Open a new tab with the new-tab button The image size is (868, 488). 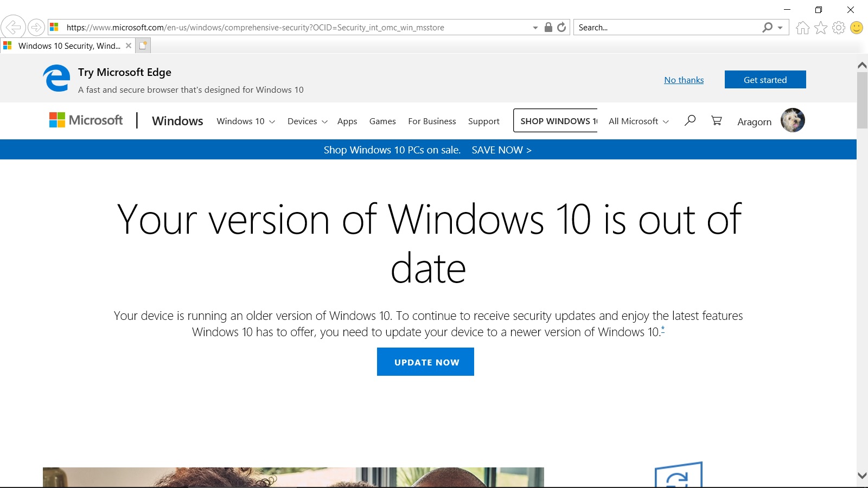pos(143,46)
